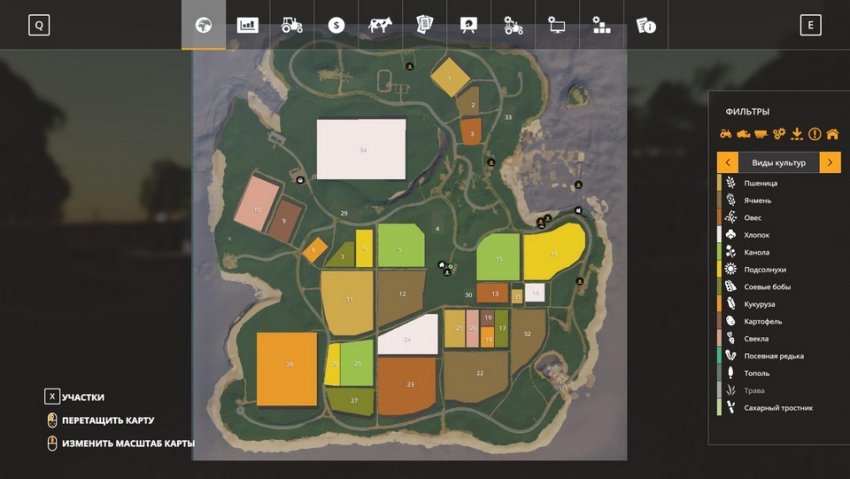Select white cotton field 34 on map

[362, 149]
